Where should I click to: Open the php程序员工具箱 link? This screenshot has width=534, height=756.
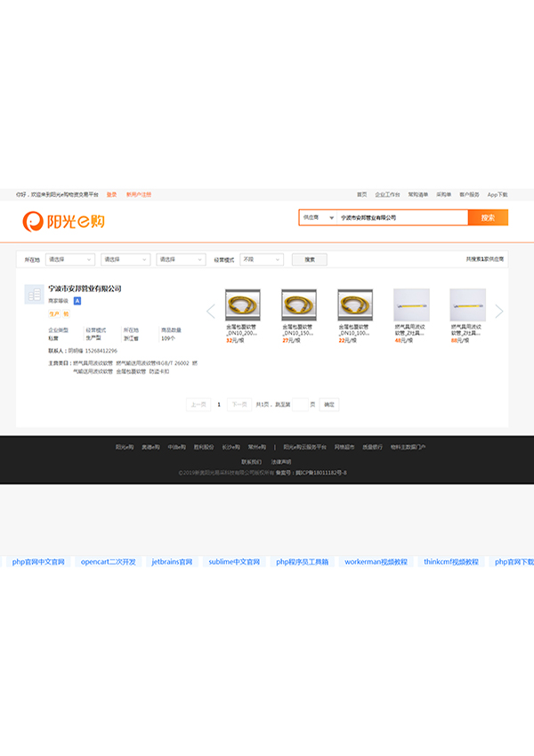click(x=303, y=562)
